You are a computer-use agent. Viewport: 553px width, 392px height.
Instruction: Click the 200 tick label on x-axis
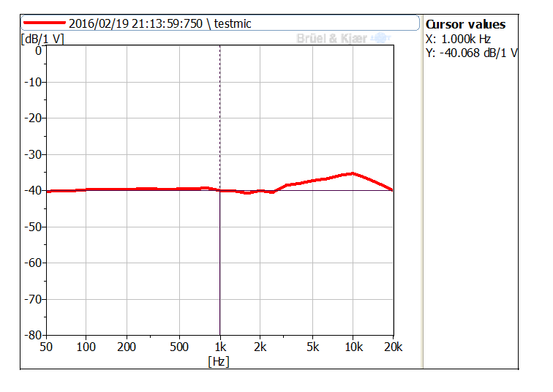point(127,347)
